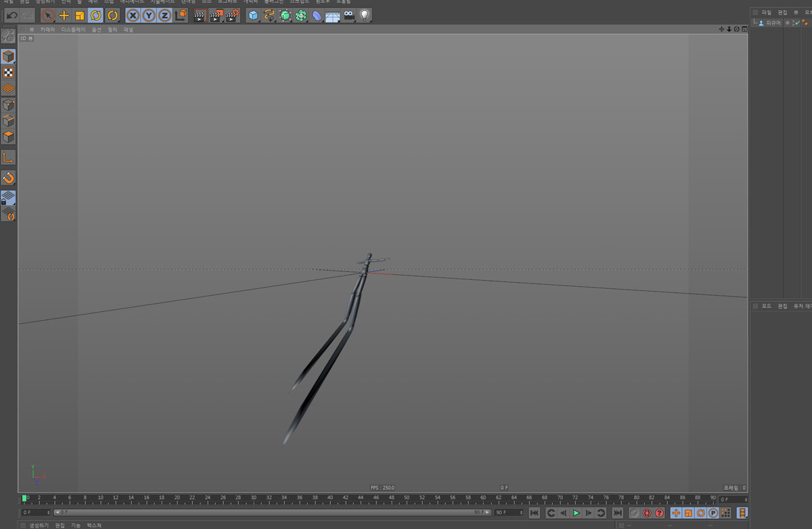
Task: Click the viewport pan camera icon
Action: coord(721,29)
